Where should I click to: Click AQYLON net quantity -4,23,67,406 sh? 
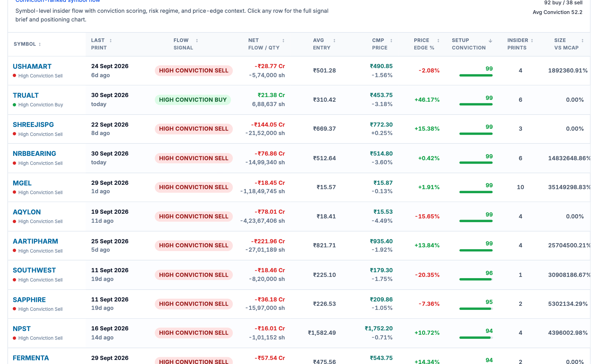click(x=263, y=221)
